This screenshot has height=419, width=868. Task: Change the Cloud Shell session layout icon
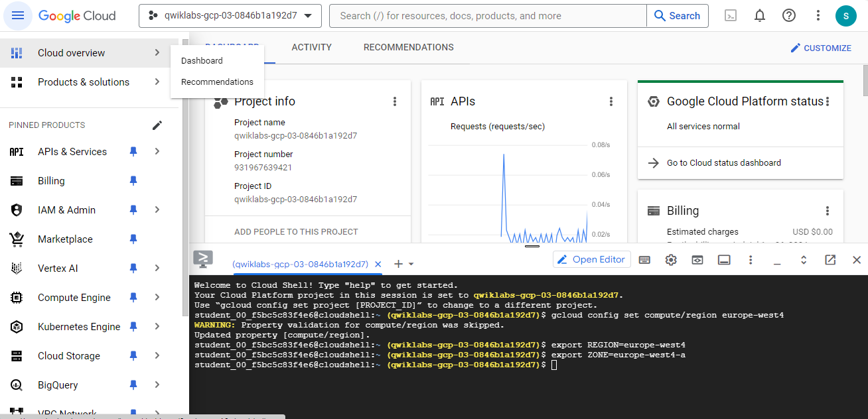click(724, 260)
